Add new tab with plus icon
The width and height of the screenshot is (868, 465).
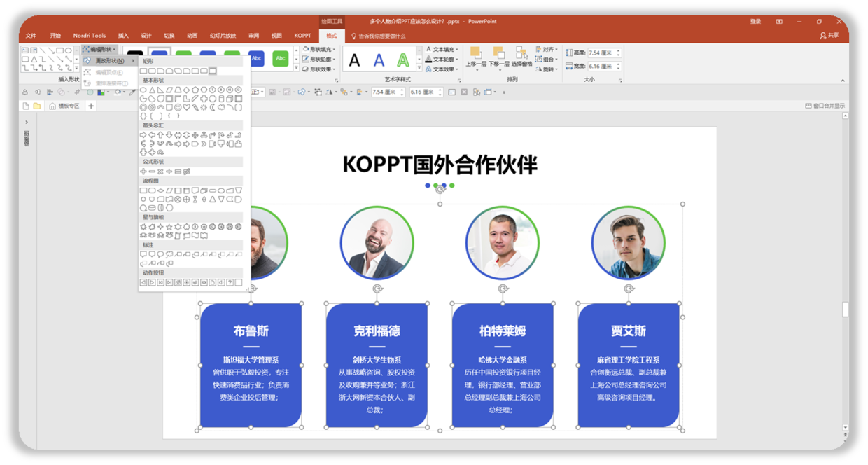91,106
